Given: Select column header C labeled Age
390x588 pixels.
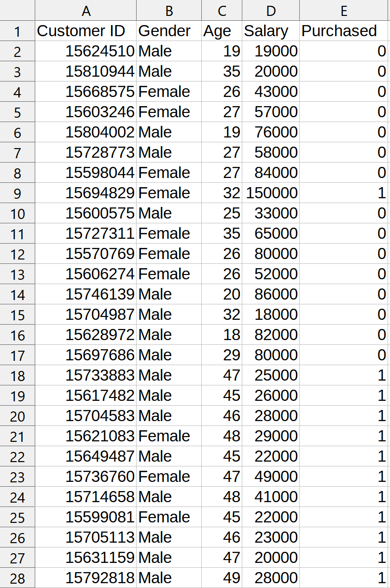Looking at the screenshot, I should tap(221, 10).
